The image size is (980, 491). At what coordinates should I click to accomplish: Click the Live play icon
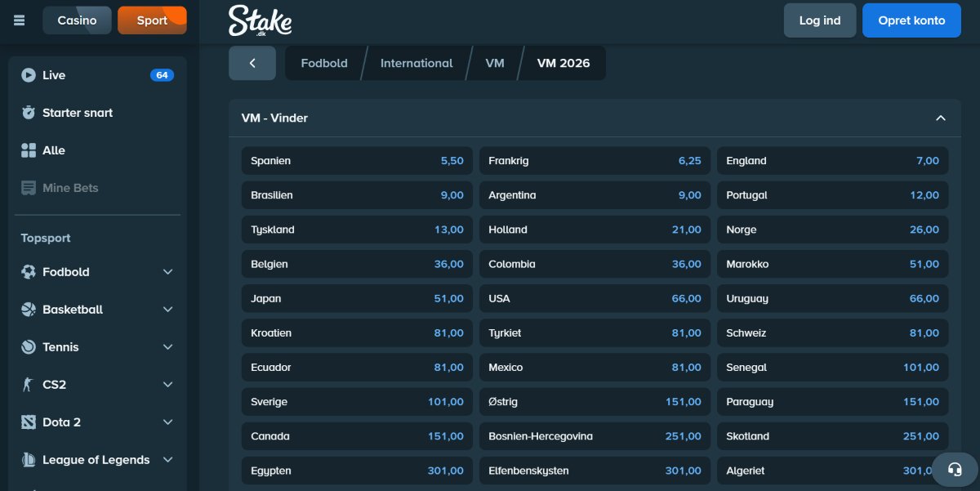(x=29, y=75)
